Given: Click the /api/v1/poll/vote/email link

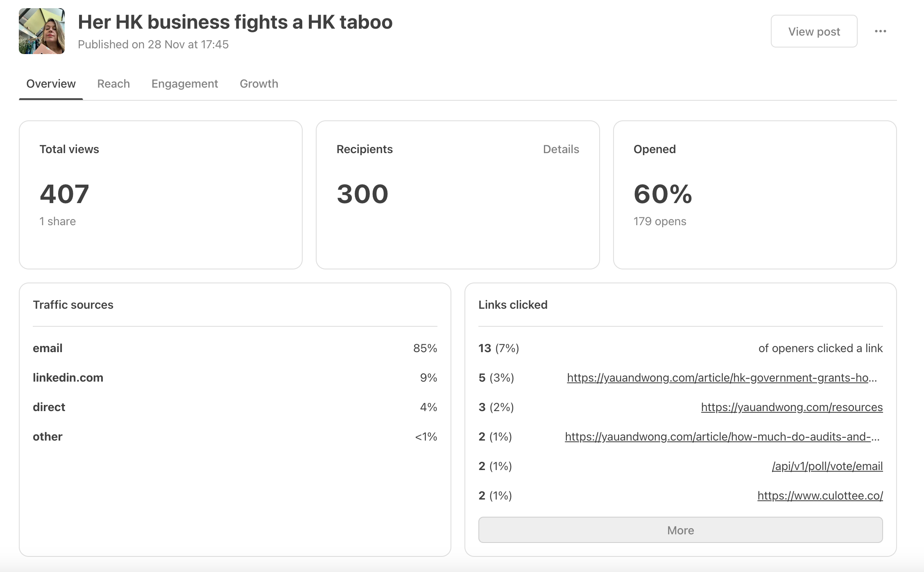Looking at the screenshot, I should (827, 466).
